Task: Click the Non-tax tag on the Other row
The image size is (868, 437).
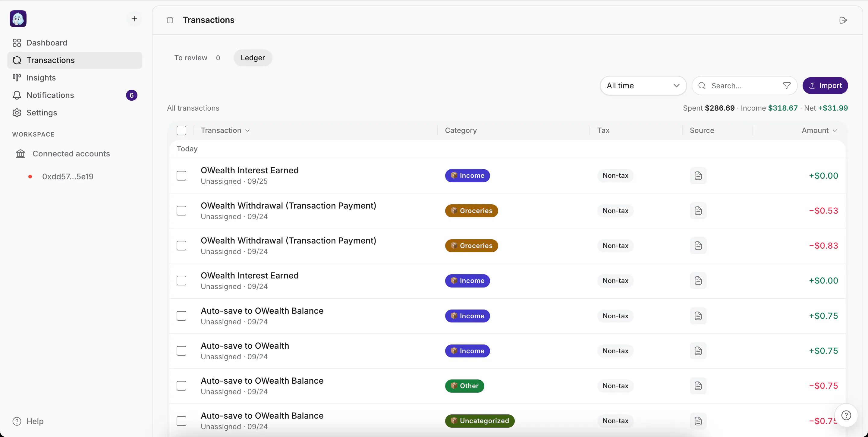Action: pyautogui.click(x=615, y=386)
